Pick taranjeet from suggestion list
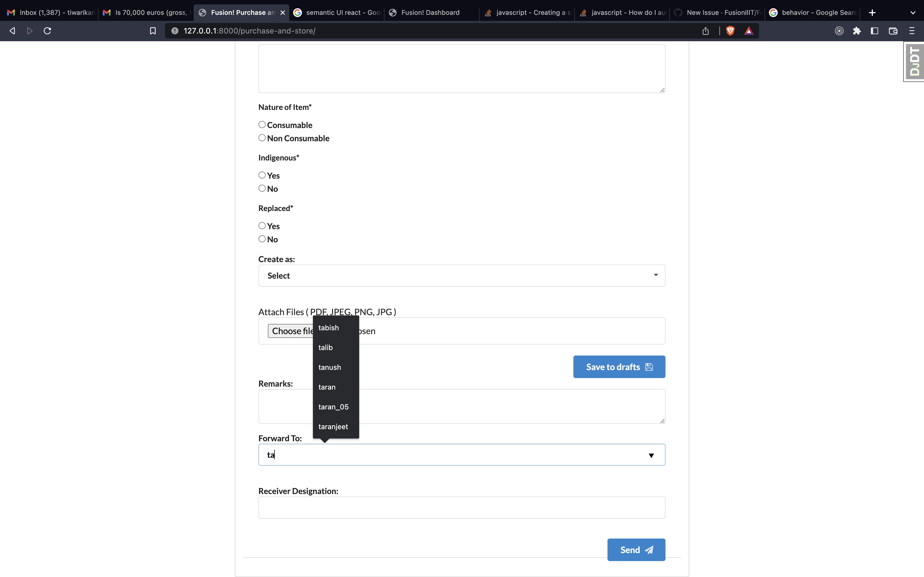 tap(333, 427)
